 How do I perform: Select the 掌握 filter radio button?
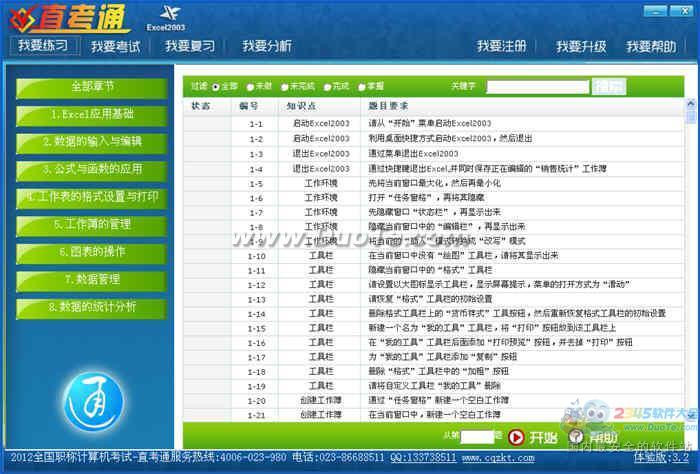(362, 87)
